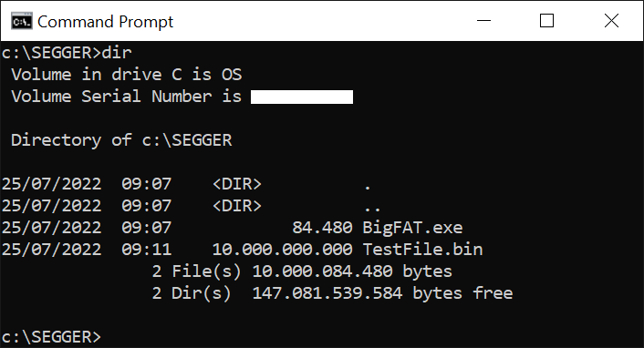Click the 84.480 file size value
This screenshot has width=644, height=348.
pos(322,228)
